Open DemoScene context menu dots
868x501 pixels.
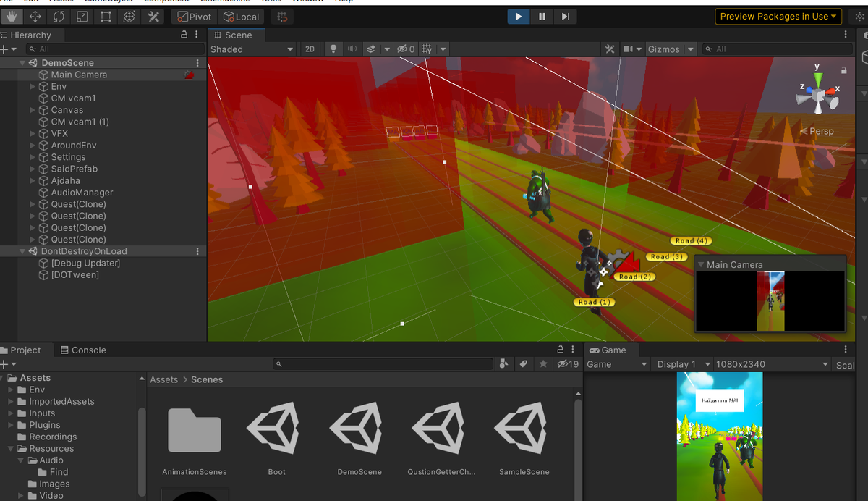(x=198, y=63)
